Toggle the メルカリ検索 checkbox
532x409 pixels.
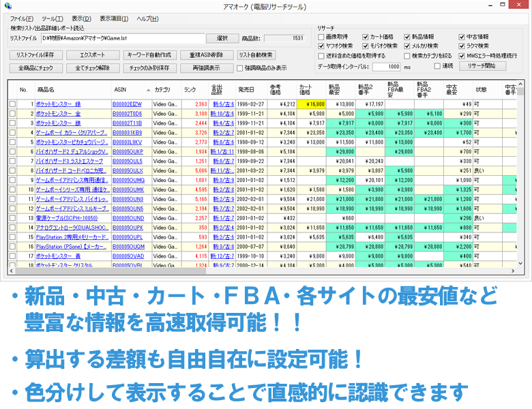point(407,46)
